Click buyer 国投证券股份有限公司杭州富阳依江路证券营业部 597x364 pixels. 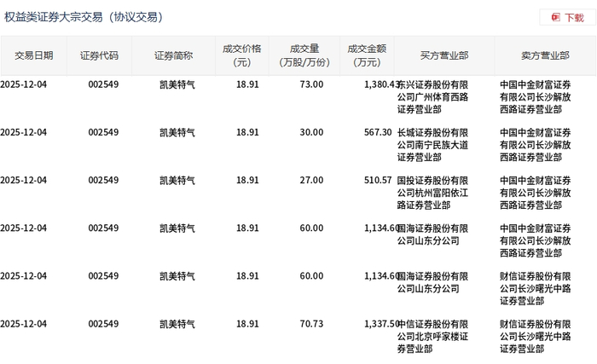point(432,193)
